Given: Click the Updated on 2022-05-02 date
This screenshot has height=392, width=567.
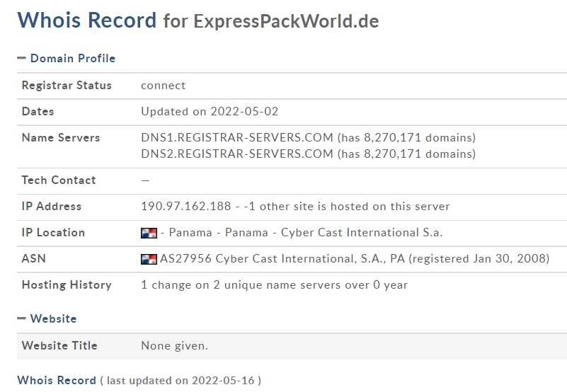Looking at the screenshot, I should (x=210, y=111).
